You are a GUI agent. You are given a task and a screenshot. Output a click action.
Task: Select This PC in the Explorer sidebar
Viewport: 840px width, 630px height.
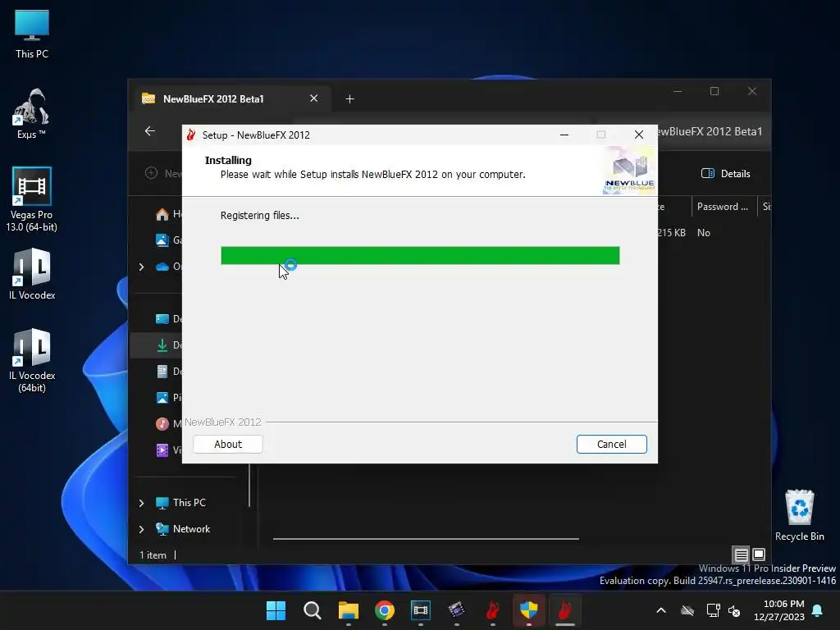(189, 503)
